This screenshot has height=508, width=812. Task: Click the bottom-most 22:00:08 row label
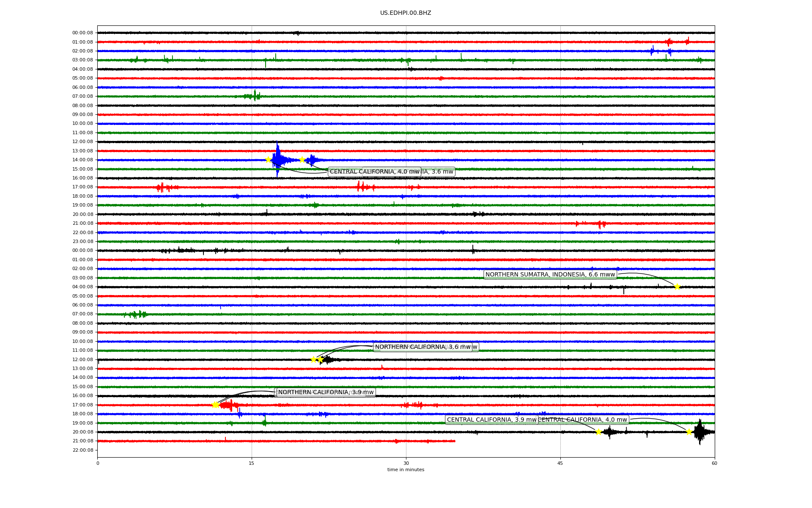[82, 450]
